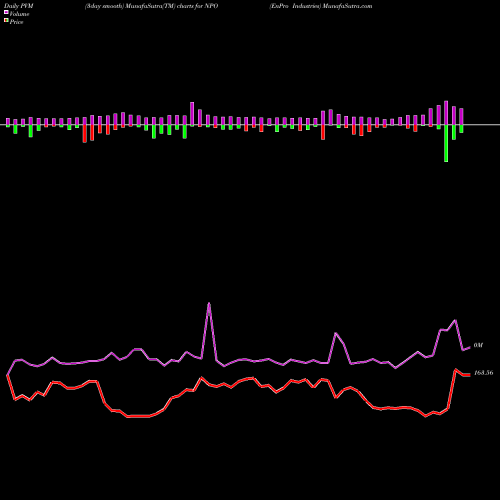This screenshot has width=500, height=500.
Task: Click the Volume legend magenta swatch
Action: click(6, 12)
